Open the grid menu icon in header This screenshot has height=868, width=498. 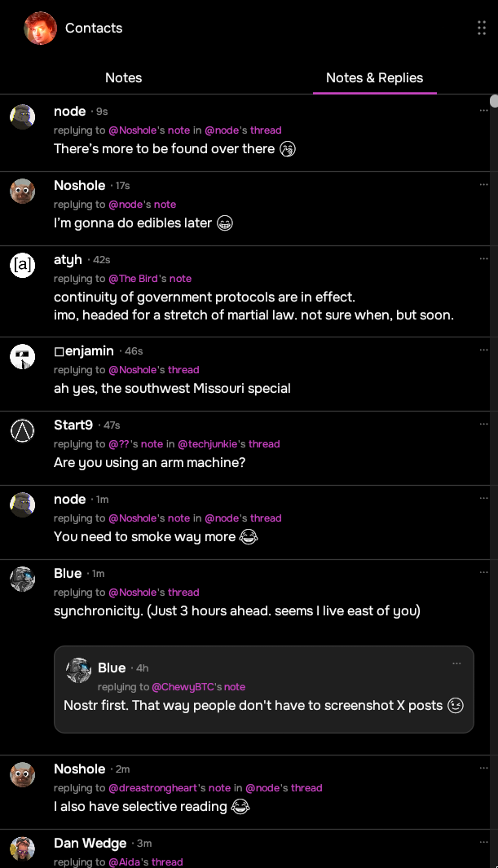pos(481,29)
